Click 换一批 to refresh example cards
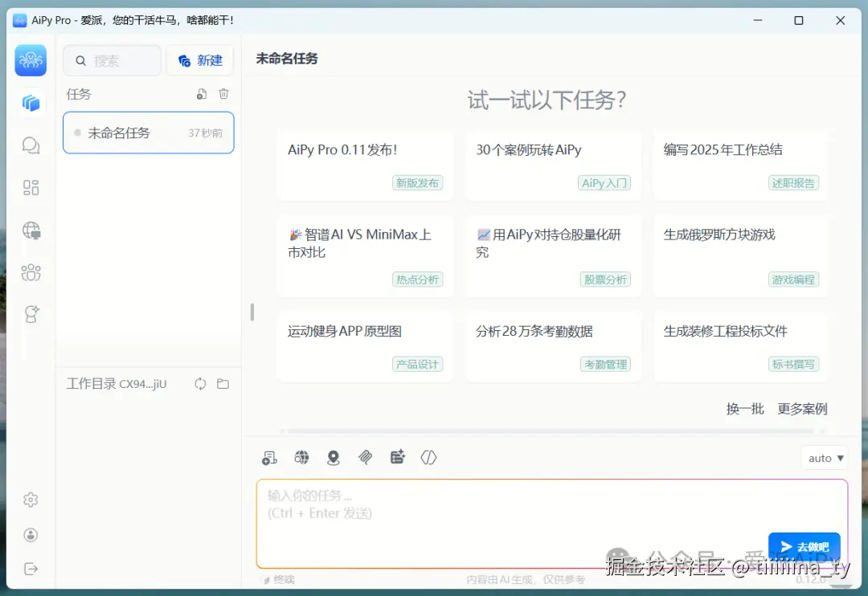The image size is (868, 596). click(x=746, y=408)
